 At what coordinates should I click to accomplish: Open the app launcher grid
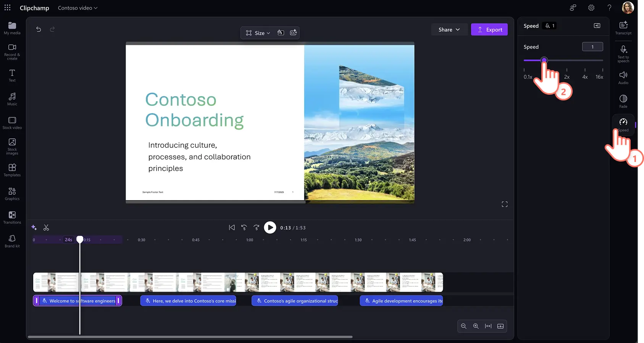coord(8,8)
